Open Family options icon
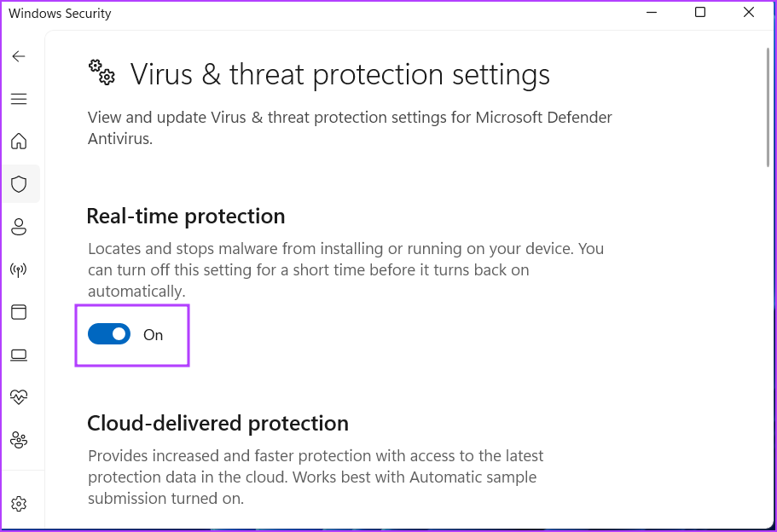 tap(19, 440)
